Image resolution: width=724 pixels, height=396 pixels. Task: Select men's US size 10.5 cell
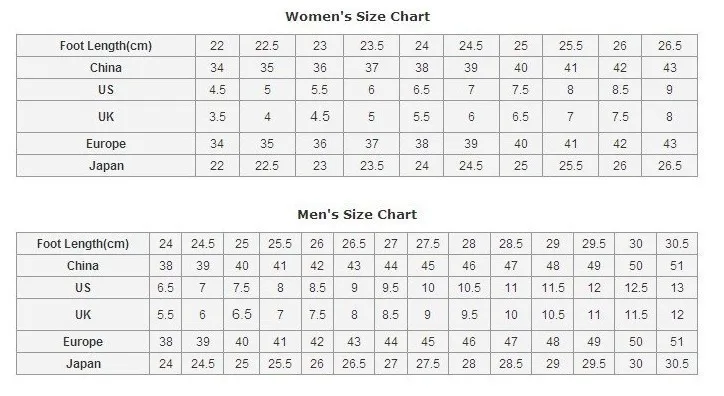point(469,288)
